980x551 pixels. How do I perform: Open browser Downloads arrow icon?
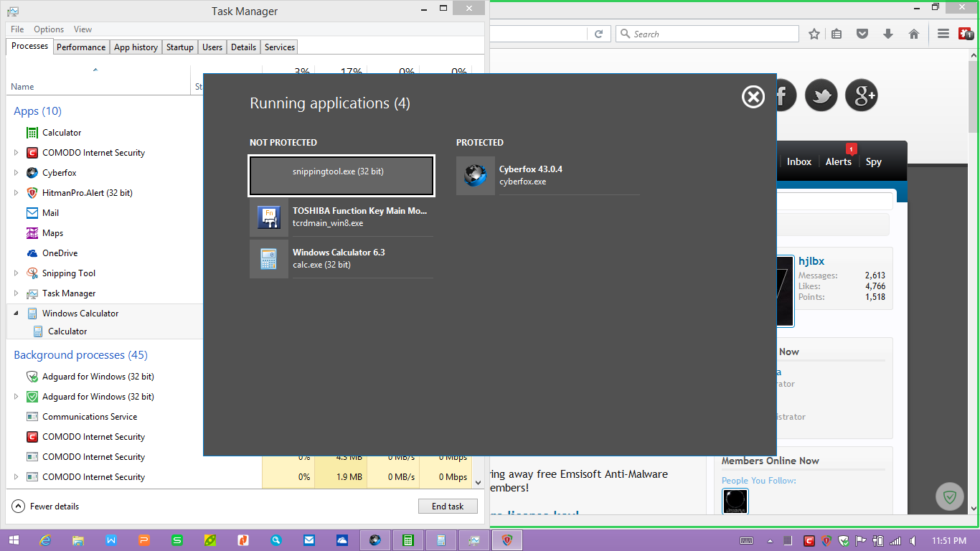(x=888, y=34)
